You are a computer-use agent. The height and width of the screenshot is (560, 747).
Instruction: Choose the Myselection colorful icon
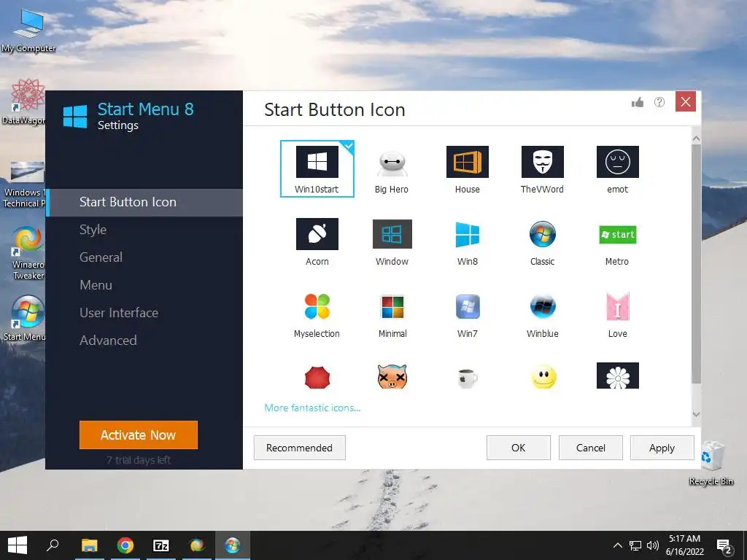[x=317, y=315]
